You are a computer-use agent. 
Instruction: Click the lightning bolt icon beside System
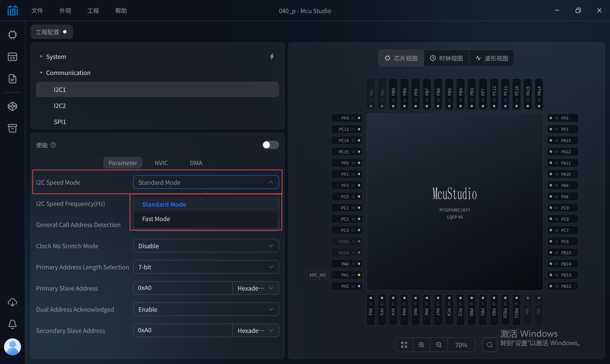[272, 56]
